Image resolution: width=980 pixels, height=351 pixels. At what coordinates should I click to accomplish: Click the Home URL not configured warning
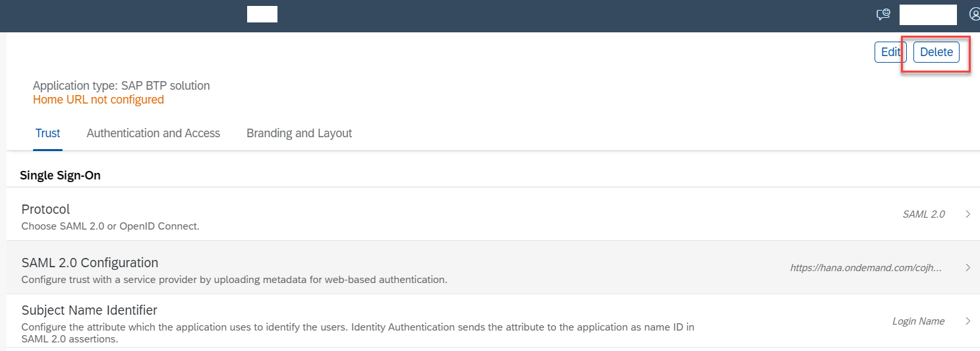point(98,100)
